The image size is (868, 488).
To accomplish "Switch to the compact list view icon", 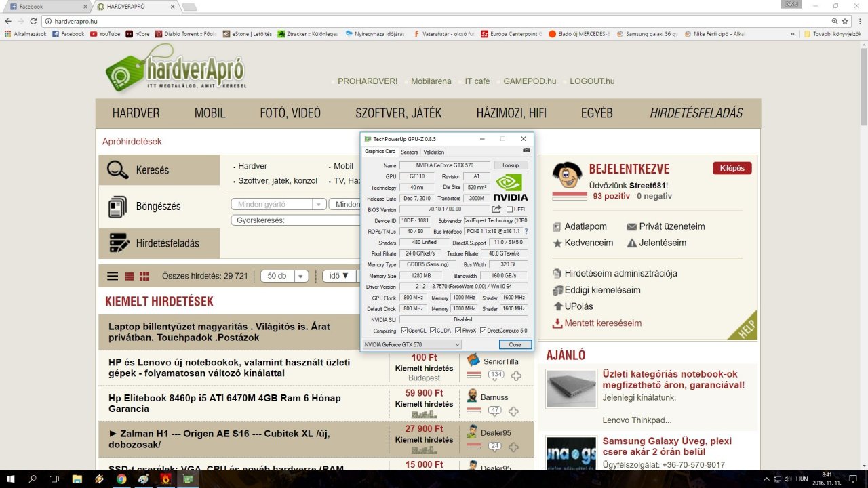I will tap(113, 276).
